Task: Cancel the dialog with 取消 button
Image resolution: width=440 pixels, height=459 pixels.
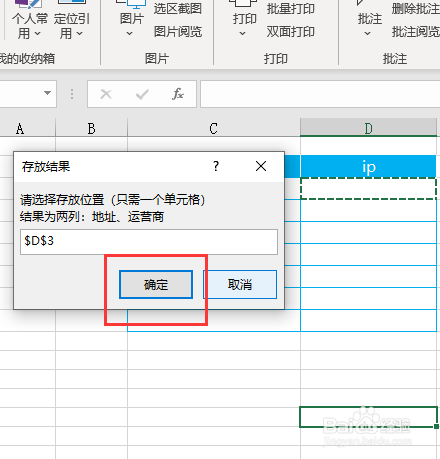Action: pyautogui.click(x=240, y=284)
